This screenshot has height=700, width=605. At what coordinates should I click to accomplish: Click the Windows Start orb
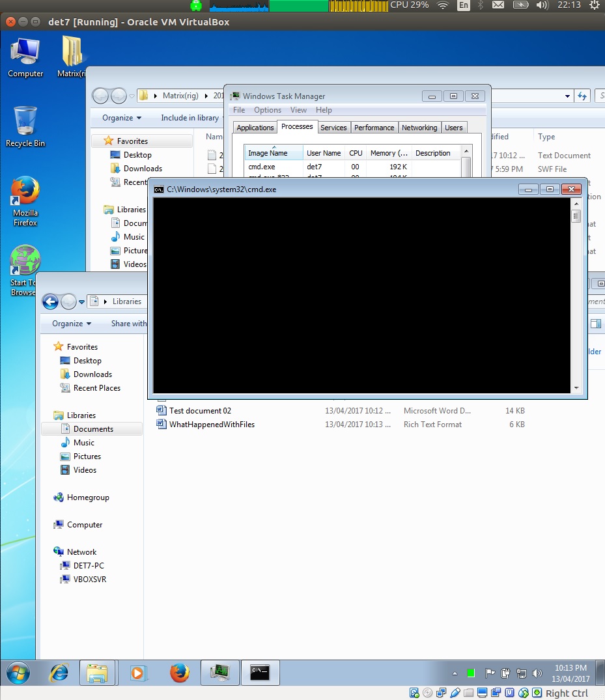click(x=18, y=673)
